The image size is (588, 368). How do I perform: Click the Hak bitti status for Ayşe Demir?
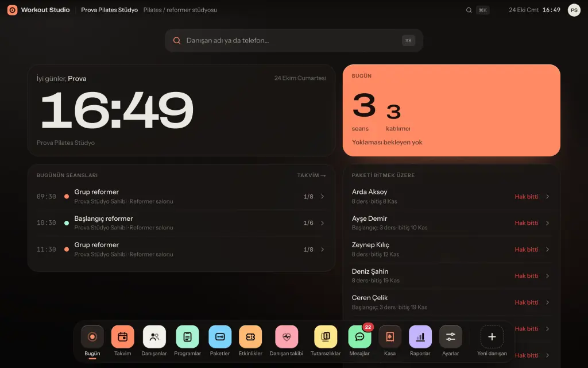(527, 223)
